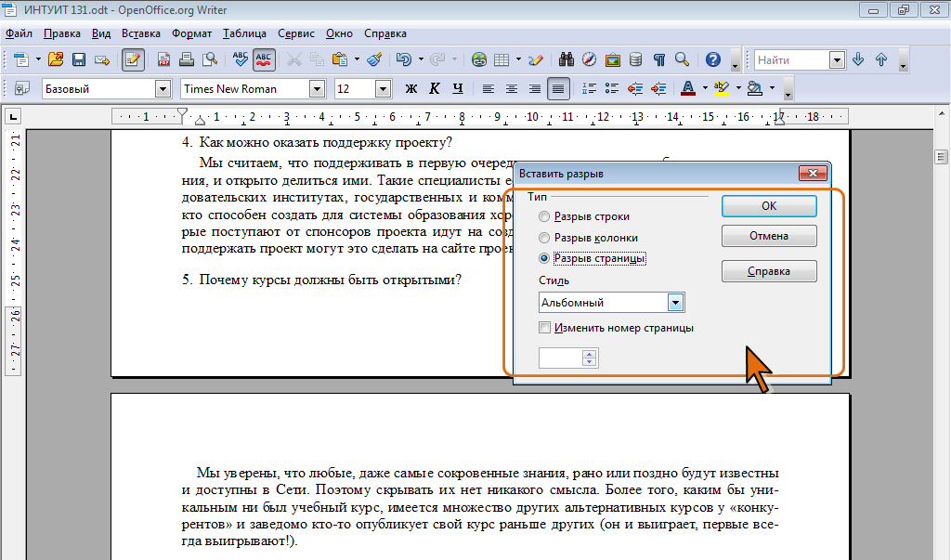This screenshot has height=560, width=951.
Task: Insert a Hyperlink globe icon
Action: click(x=479, y=59)
